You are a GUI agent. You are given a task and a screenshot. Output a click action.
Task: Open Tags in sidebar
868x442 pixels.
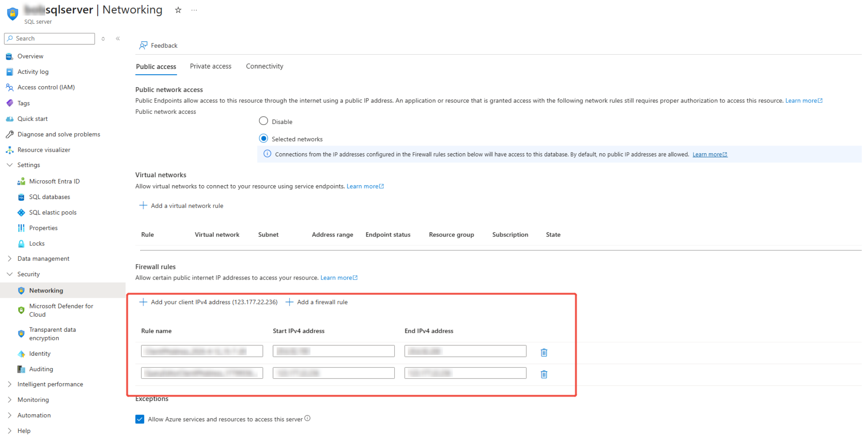[x=24, y=103]
